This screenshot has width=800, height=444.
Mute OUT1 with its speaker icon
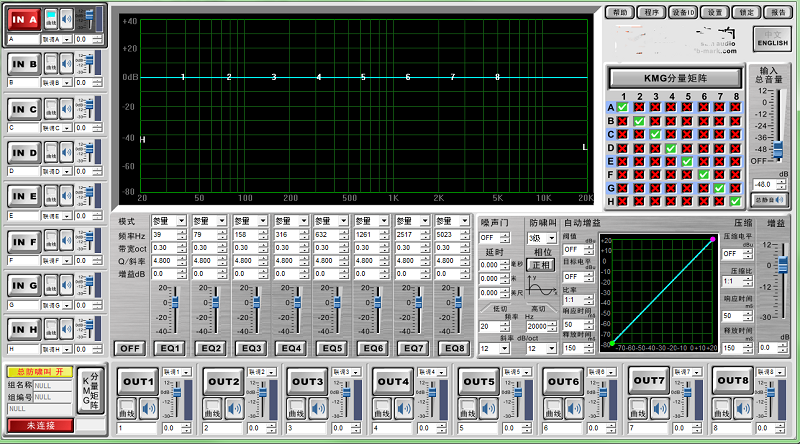tap(148, 408)
